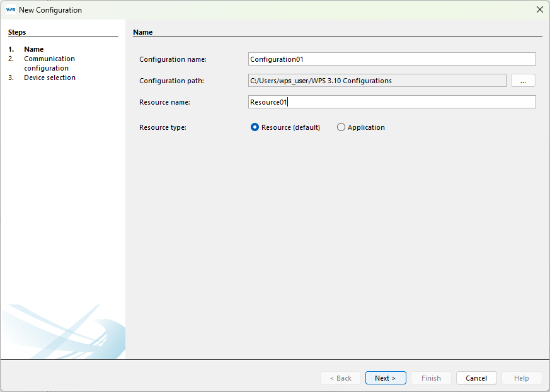Screen dimensions: 550x392
Task: Click the Back button
Action: (x=340, y=378)
